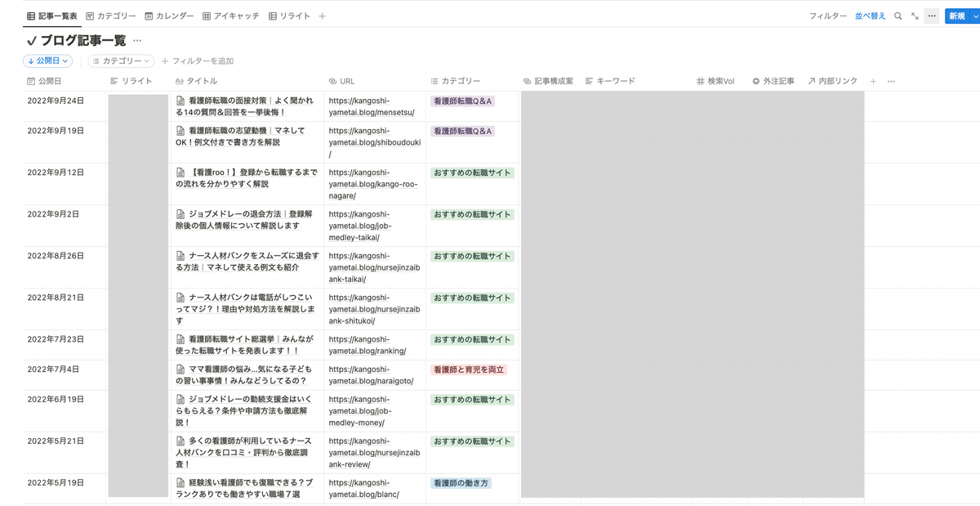Screen dimensions: 980x506
Task: Open the kango-roo-nagare/ URL link
Action: point(372,184)
